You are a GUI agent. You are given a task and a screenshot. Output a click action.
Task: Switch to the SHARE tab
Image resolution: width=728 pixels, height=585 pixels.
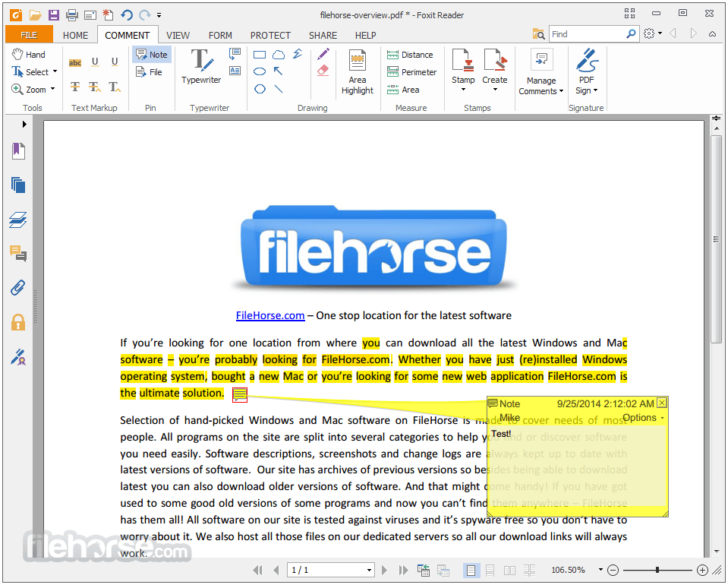click(x=323, y=35)
